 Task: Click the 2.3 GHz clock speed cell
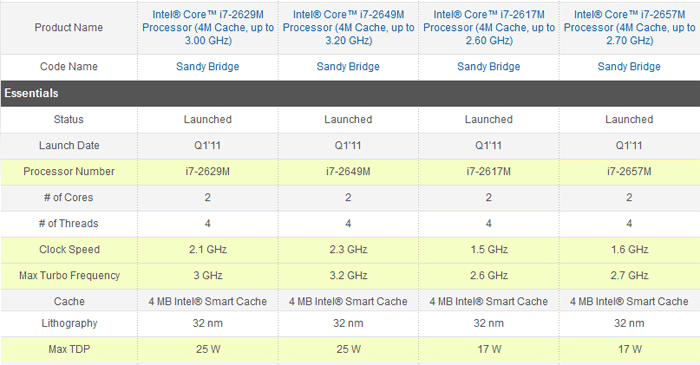[348, 249]
